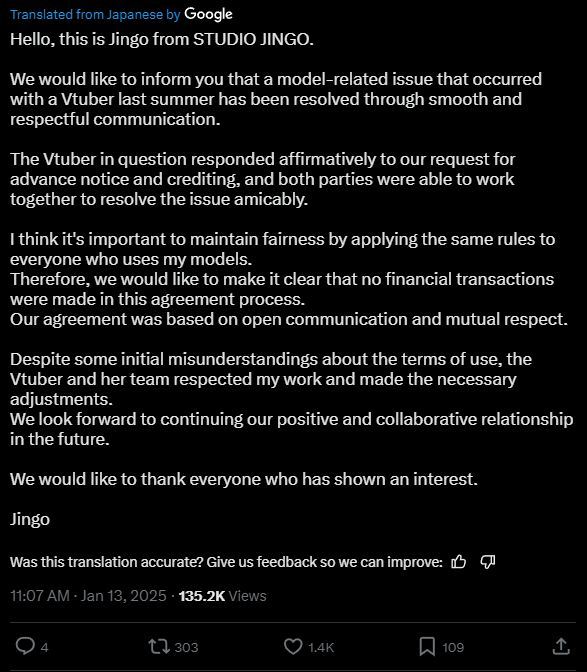Screen dimensions: 587x672
Task: Click the "Jingo" signature at the post's end
Action: click(x=30, y=519)
